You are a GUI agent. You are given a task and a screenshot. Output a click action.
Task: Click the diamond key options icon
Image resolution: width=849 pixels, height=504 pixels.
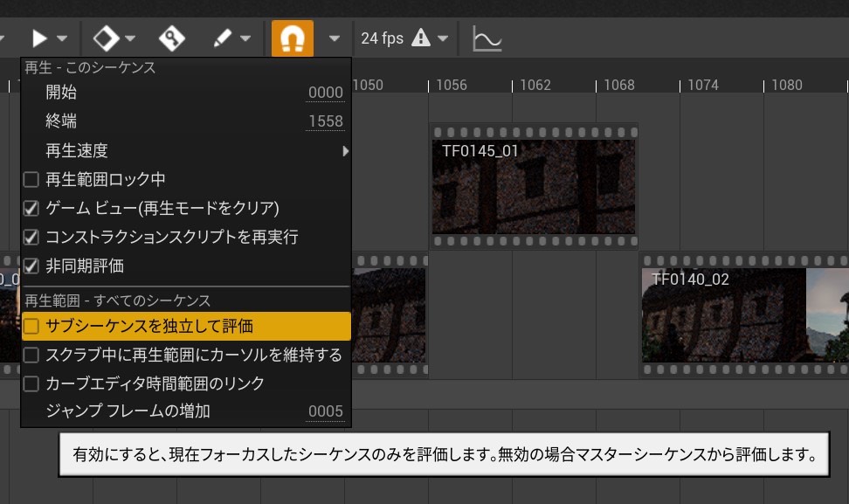pyautogui.click(x=105, y=38)
